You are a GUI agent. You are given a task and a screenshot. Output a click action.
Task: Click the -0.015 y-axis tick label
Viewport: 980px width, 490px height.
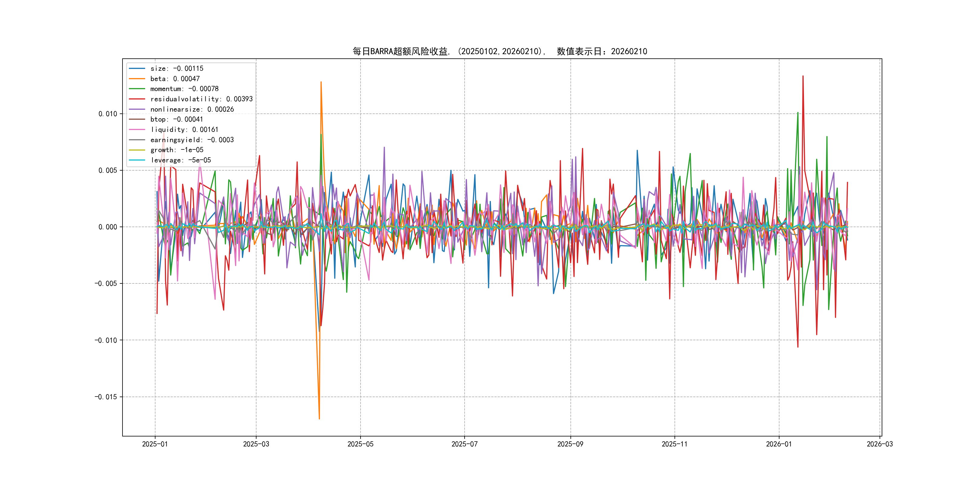(x=106, y=397)
